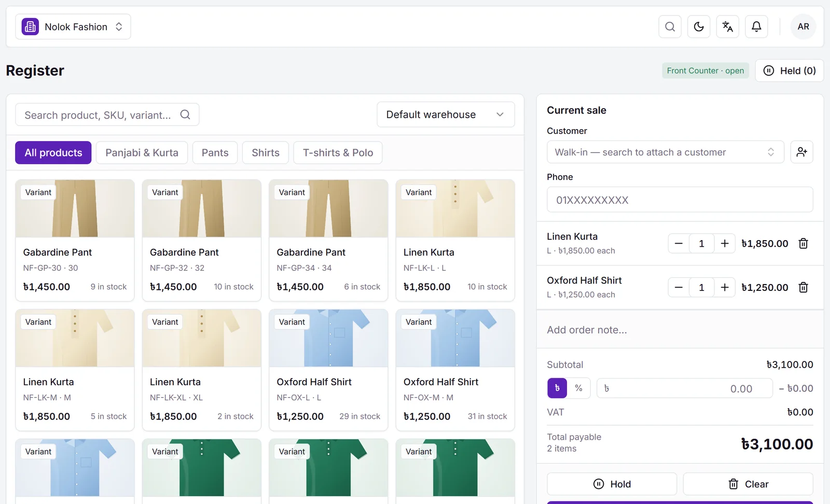This screenshot has width=830, height=504.
Task: Click the discount amount input field
Action: tap(684, 388)
